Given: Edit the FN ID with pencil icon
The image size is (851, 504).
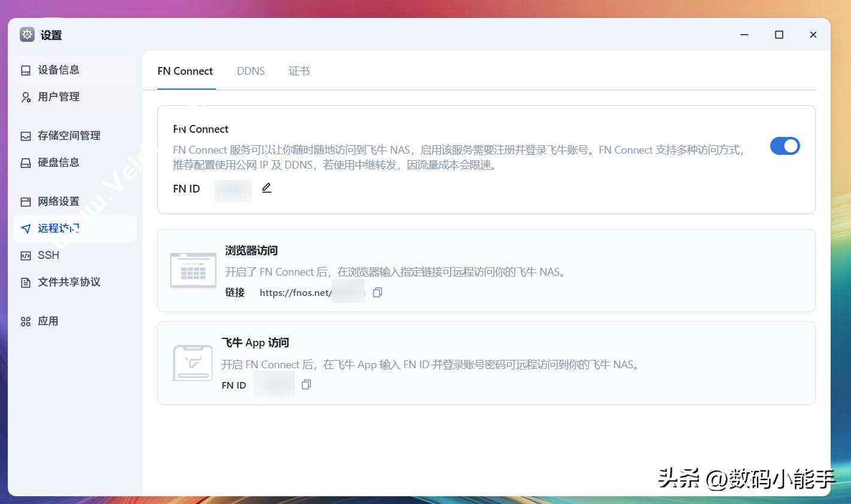Looking at the screenshot, I should click(267, 188).
